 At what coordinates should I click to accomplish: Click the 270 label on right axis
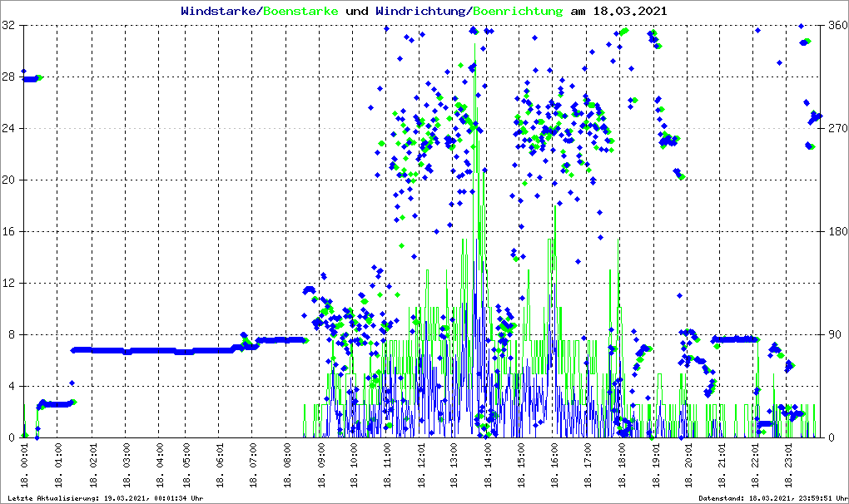837,129
